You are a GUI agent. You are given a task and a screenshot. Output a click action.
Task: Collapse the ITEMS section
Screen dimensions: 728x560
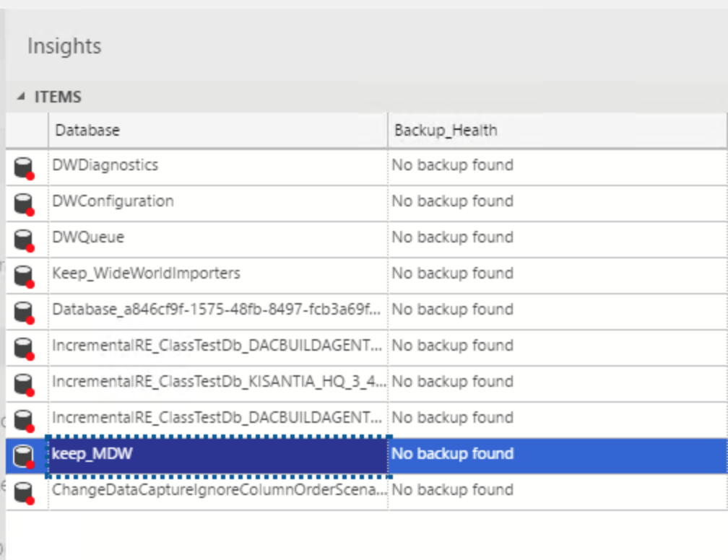[x=21, y=96]
